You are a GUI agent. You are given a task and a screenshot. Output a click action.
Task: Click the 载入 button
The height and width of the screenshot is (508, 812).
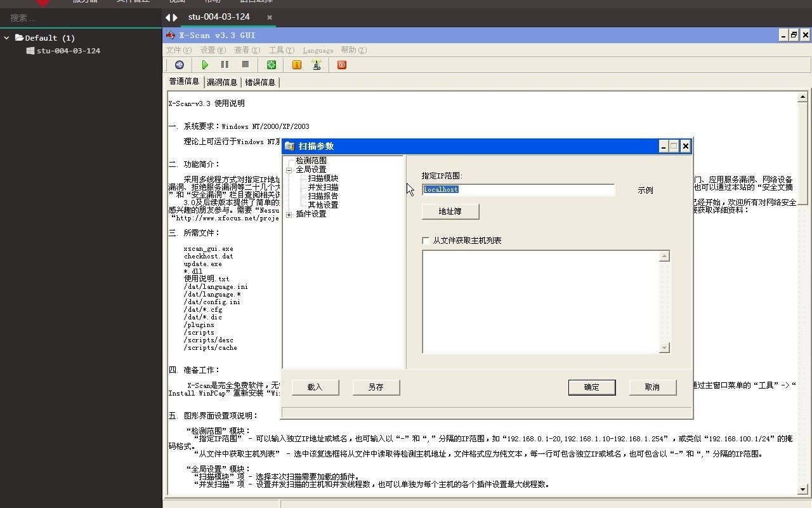tap(315, 387)
